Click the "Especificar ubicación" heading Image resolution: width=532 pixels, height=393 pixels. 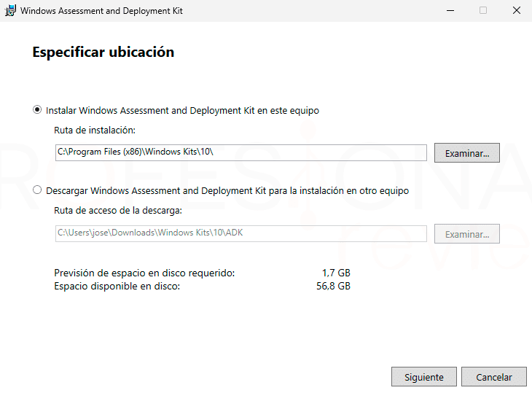pyautogui.click(x=103, y=52)
